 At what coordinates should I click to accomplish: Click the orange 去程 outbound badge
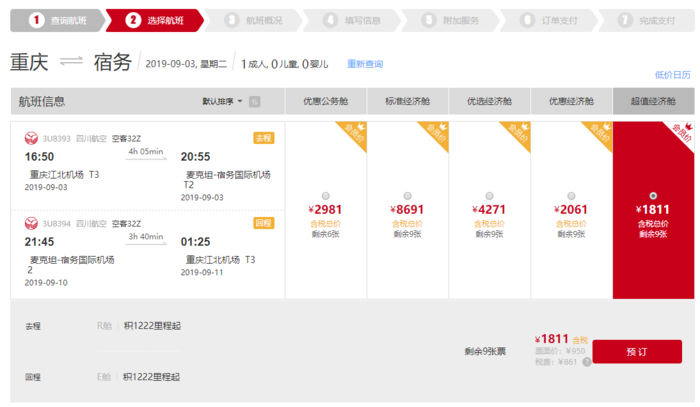pyautogui.click(x=263, y=138)
